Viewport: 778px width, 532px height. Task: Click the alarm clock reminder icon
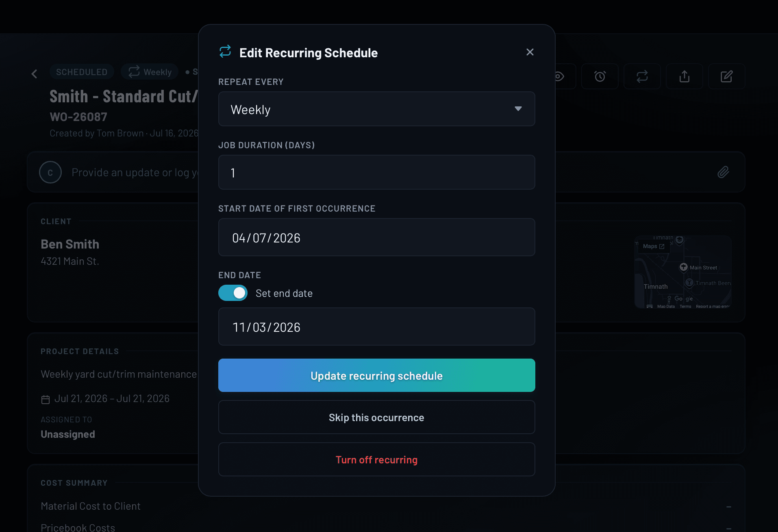click(600, 76)
